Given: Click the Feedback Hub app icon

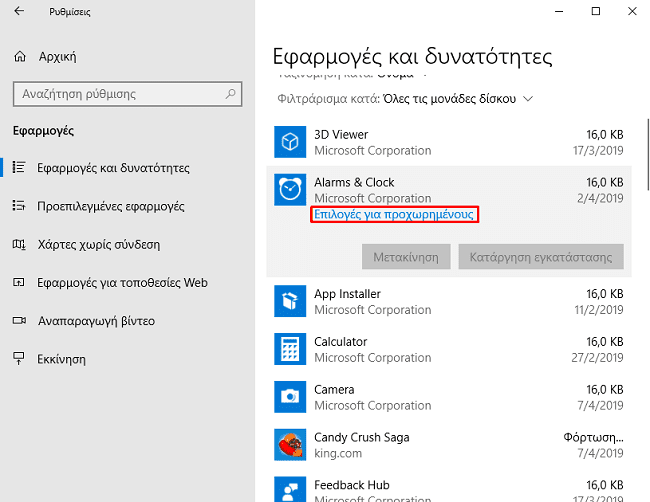Looking at the screenshot, I should (290, 490).
